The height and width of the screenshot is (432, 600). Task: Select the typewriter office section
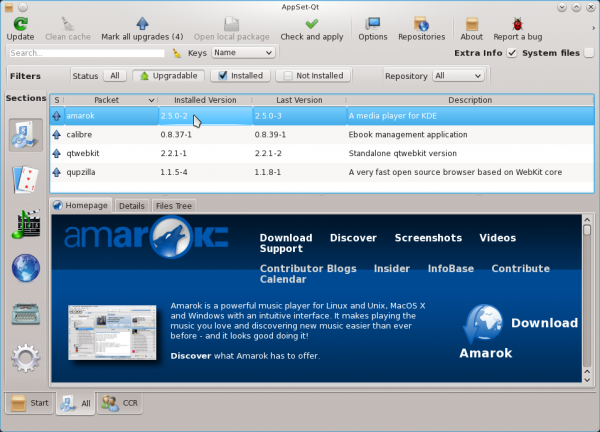[26, 314]
